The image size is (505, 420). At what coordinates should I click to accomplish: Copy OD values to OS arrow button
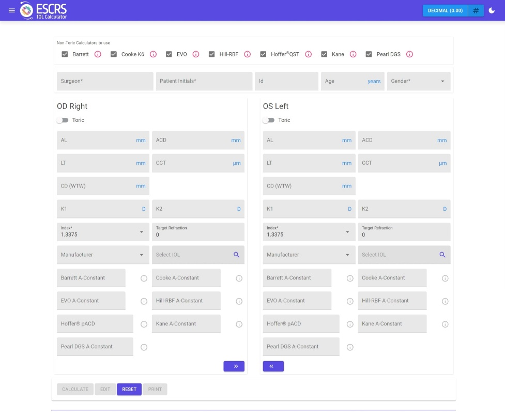(234, 366)
